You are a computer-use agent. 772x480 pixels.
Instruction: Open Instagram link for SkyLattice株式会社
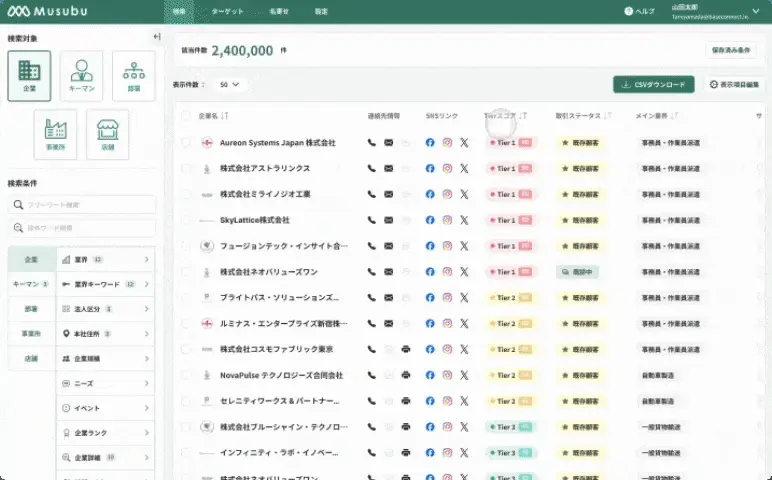coord(447,220)
